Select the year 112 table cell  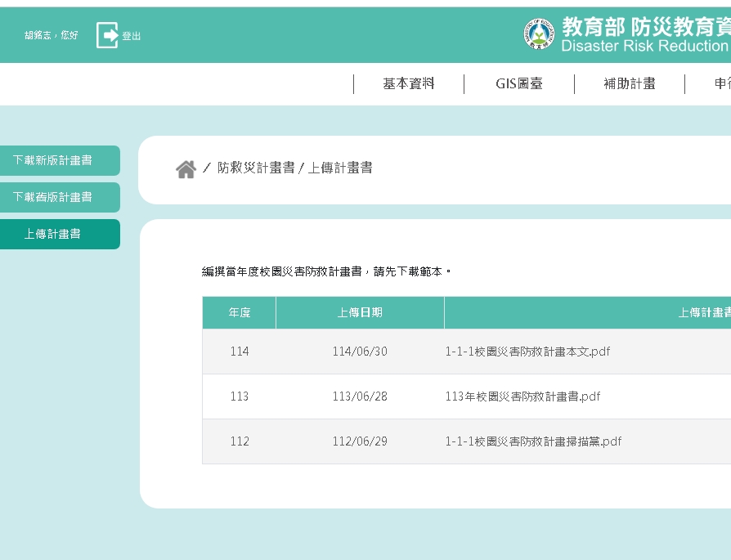pos(240,441)
